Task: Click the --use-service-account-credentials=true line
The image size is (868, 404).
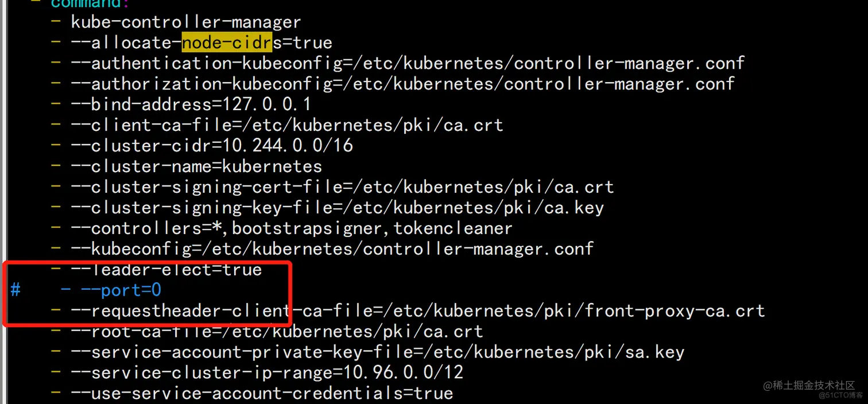Action: pyautogui.click(x=262, y=393)
